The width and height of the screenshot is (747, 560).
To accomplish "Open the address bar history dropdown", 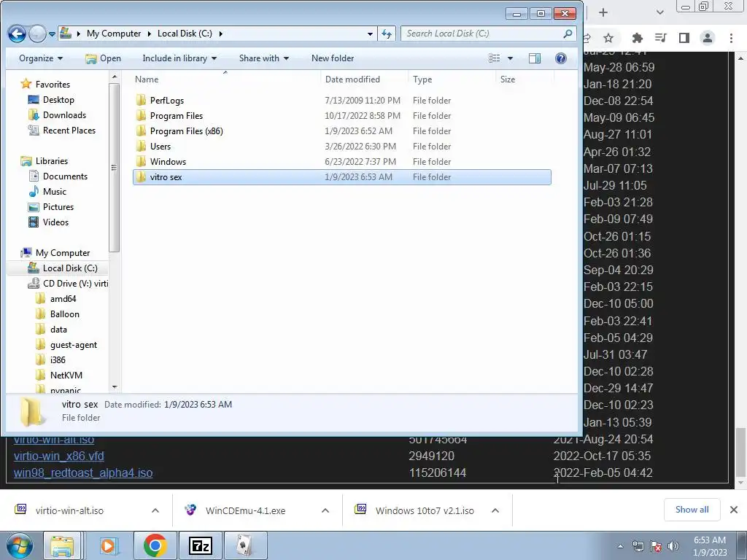I will pyautogui.click(x=370, y=34).
